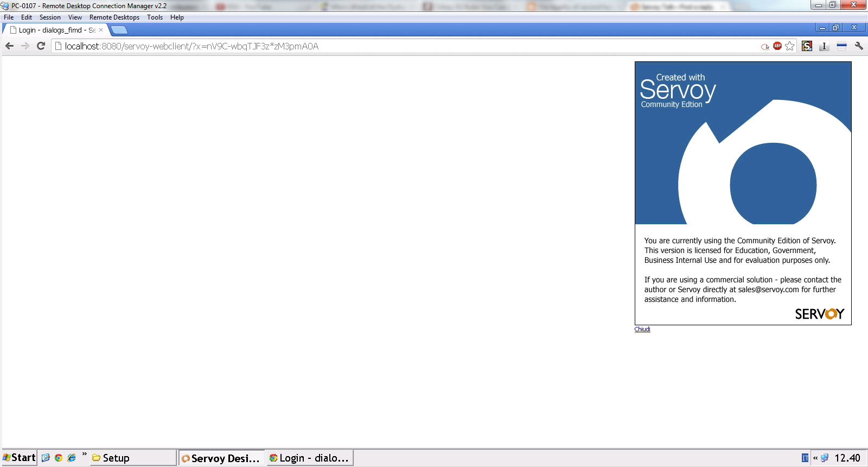Go back with the browser back arrow
The height and width of the screenshot is (467, 868).
coord(9,46)
